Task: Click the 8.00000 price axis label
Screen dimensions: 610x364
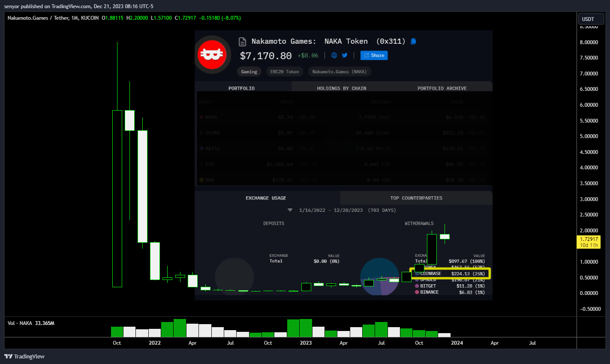Action: point(589,42)
